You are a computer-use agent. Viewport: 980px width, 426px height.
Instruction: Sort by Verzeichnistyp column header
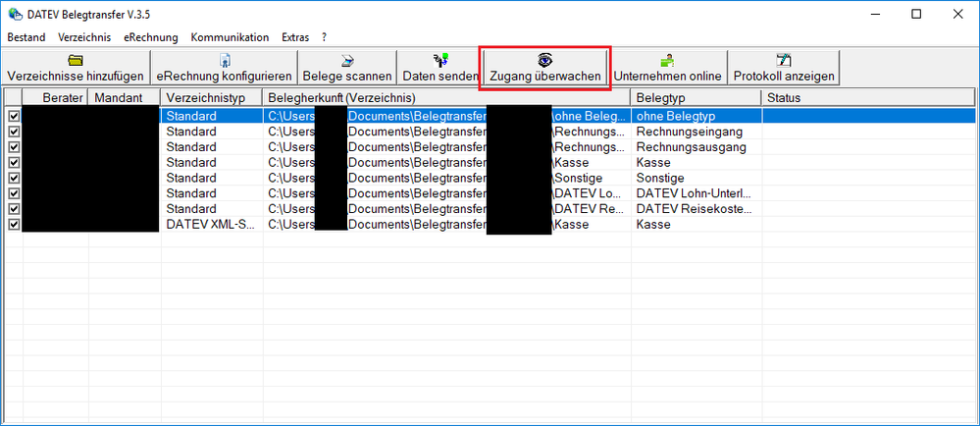point(211,97)
